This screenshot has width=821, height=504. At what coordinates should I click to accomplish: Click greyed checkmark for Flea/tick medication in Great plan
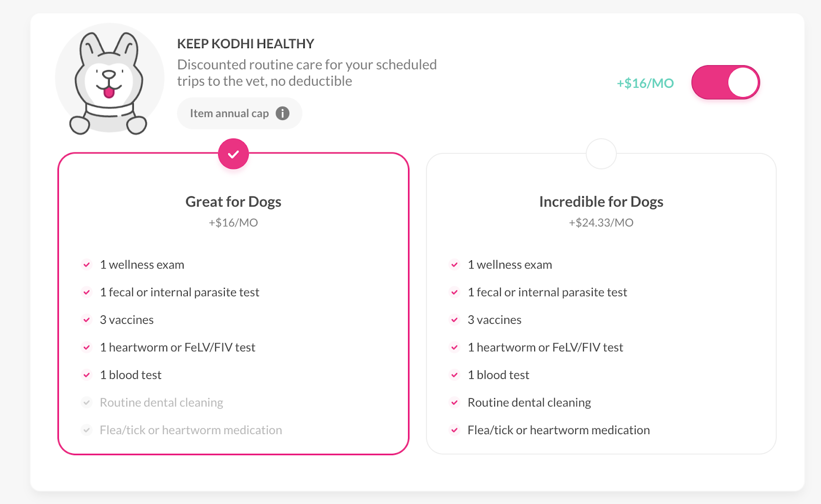click(x=87, y=430)
